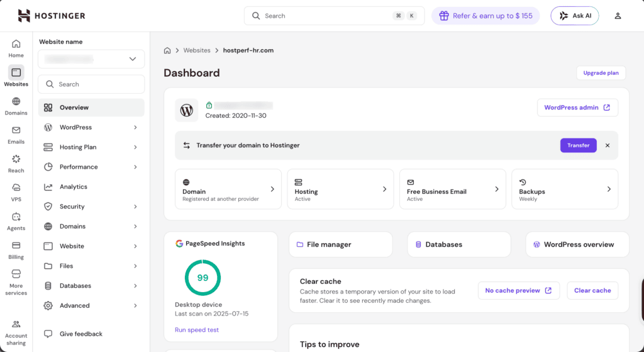
Task: Expand the Website sidebar section
Action: pos(91,246)
